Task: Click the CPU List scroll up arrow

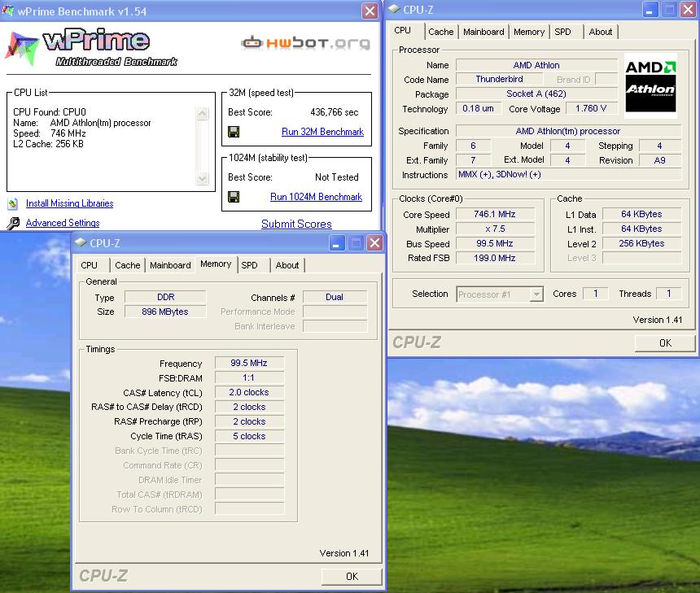Action: (x=202, y=113)
